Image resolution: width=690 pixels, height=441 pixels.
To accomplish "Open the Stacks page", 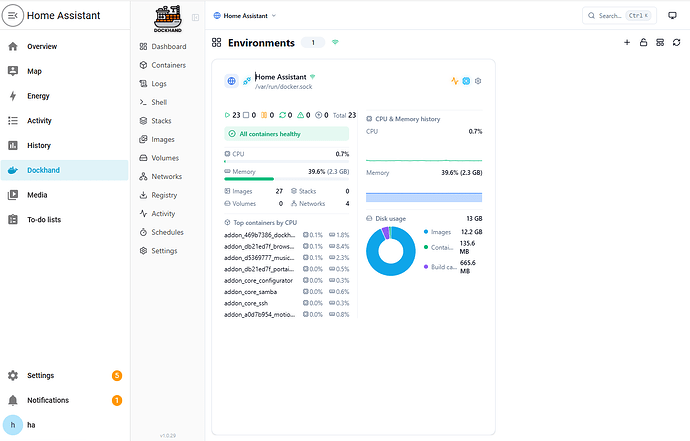I will click(155, 121).
